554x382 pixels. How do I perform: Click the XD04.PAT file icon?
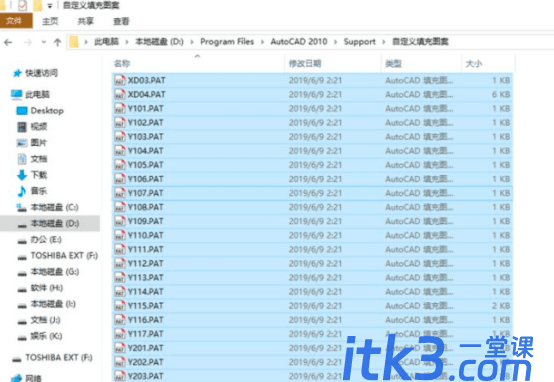pos(120,94)
